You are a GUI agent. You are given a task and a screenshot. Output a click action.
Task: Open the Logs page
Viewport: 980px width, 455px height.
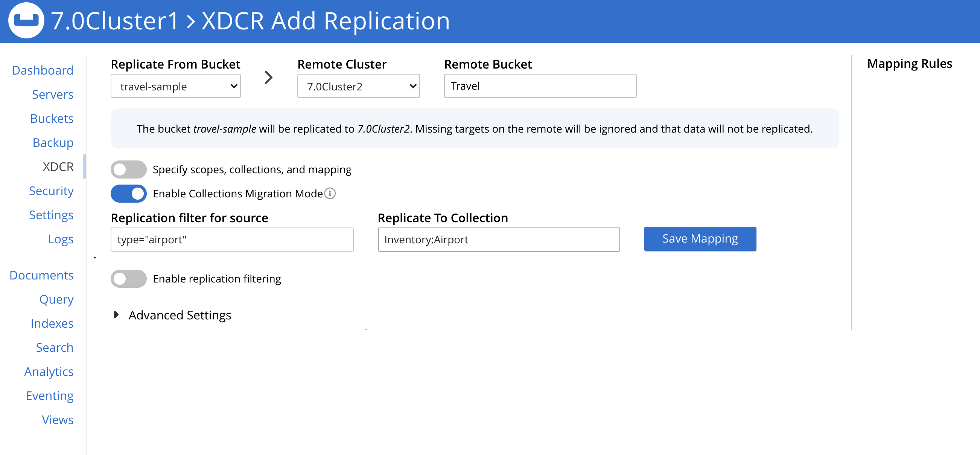coord(61,239)
